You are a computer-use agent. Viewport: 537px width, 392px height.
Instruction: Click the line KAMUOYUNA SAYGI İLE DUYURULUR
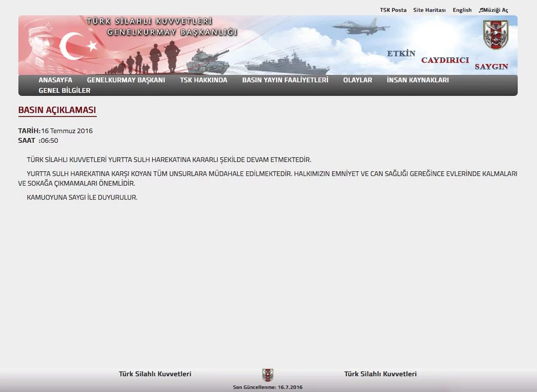click(82, 197)
